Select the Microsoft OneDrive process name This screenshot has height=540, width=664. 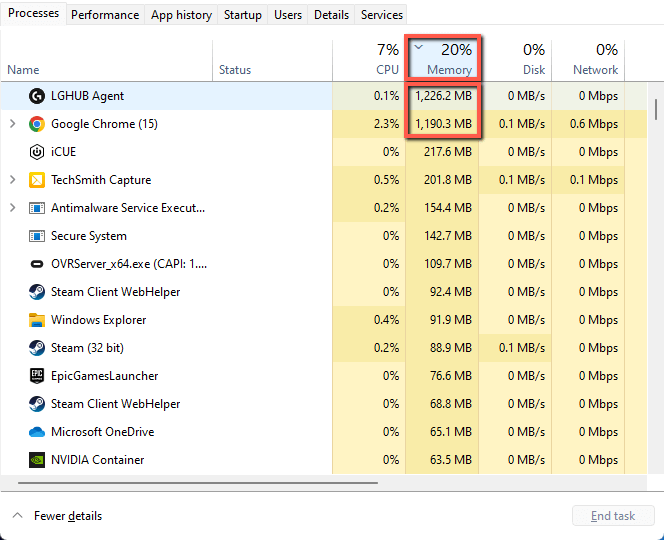point(102,432)
